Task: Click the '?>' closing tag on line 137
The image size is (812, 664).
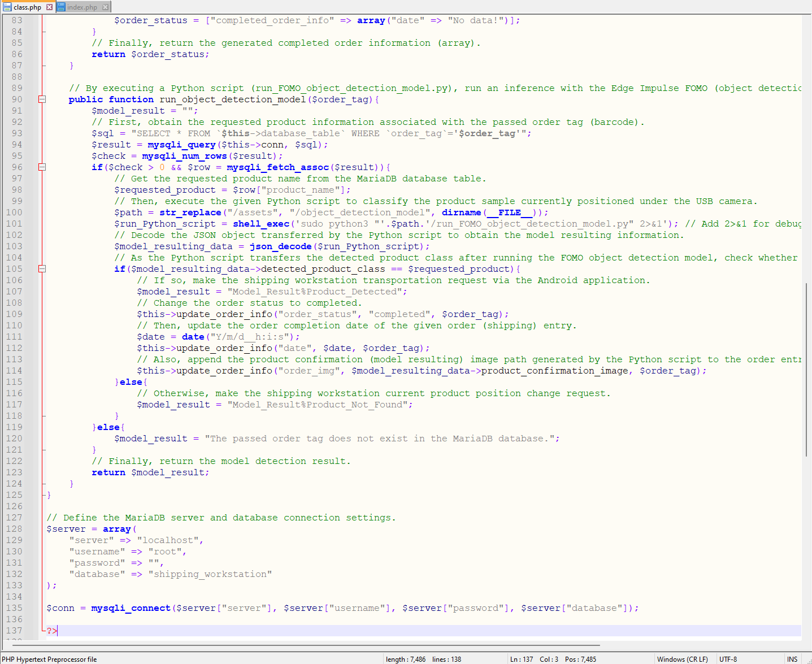Action: pos(52,631)
